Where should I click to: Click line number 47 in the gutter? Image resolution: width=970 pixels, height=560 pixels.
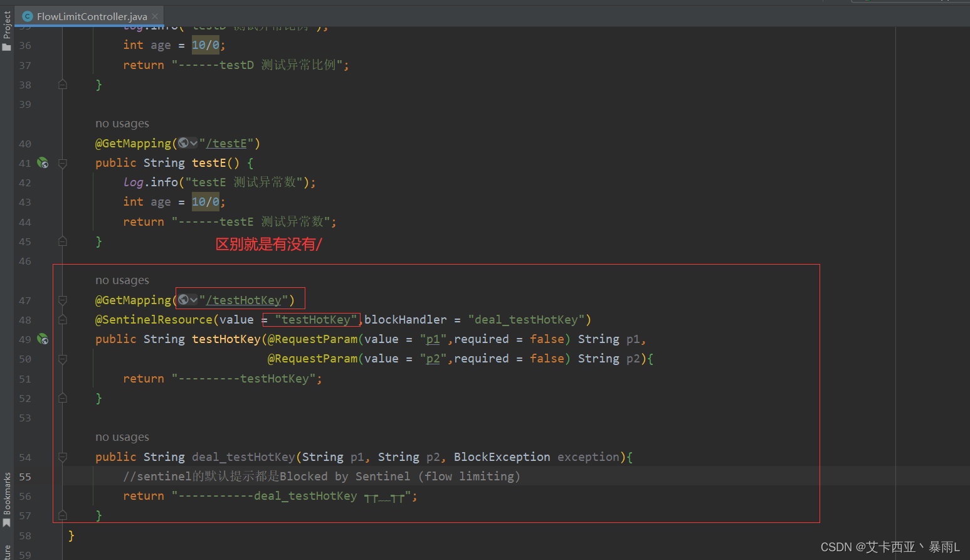[x=25, y=300]
